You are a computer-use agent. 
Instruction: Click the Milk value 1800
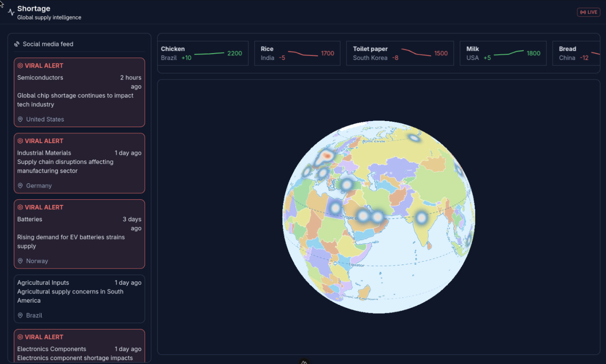click(533, 53)
